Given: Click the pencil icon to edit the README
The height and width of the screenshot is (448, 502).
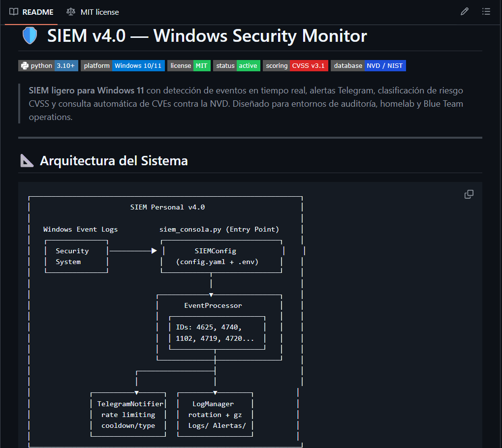Looking at the screenshot, I should coord(464,11).
